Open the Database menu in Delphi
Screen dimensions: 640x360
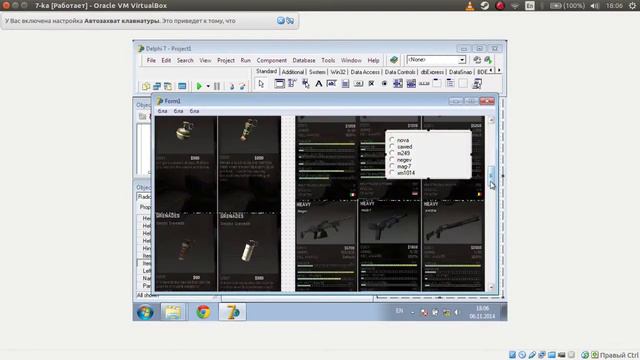click(304, 60)
